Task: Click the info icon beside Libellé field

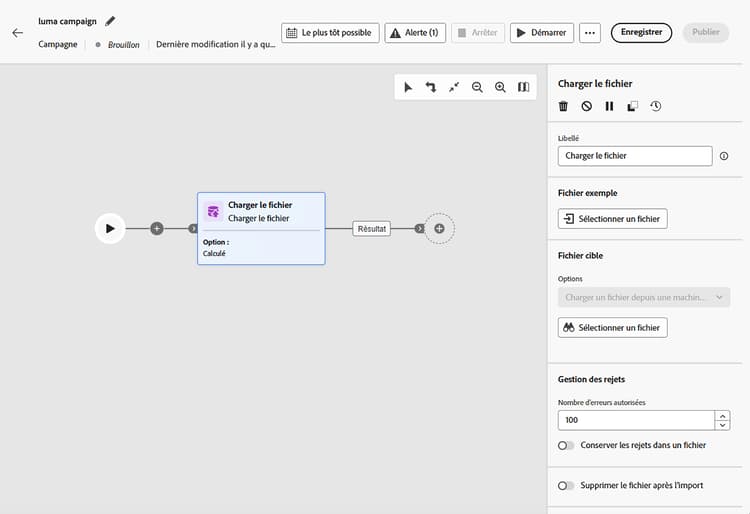Action: 724,156
